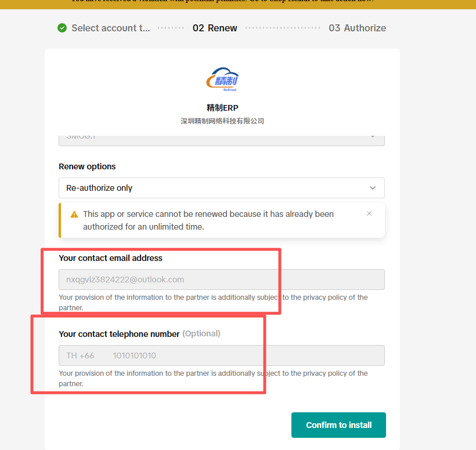This screenshot has height=450, width=476.
Task: Click the Renew options chevron arrow
Action: coord(373,188)
